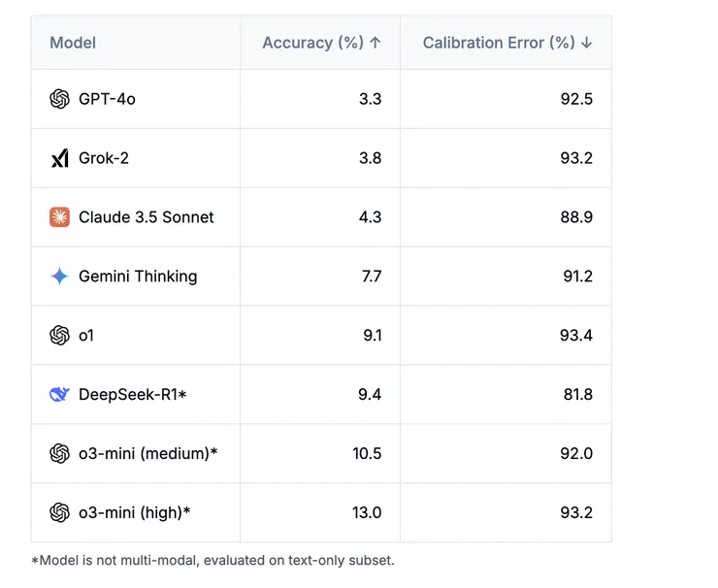
Task: Click the footnote about text-only subset
Action: [x=212, y=560]
